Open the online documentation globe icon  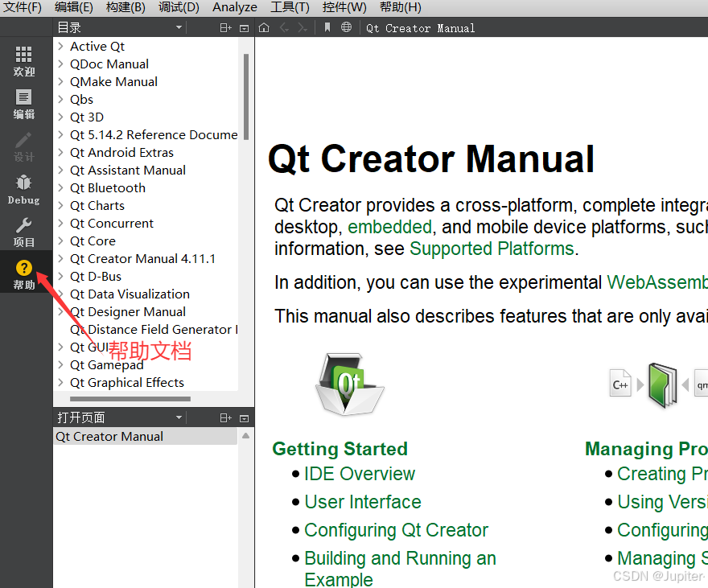coord(346,27)
